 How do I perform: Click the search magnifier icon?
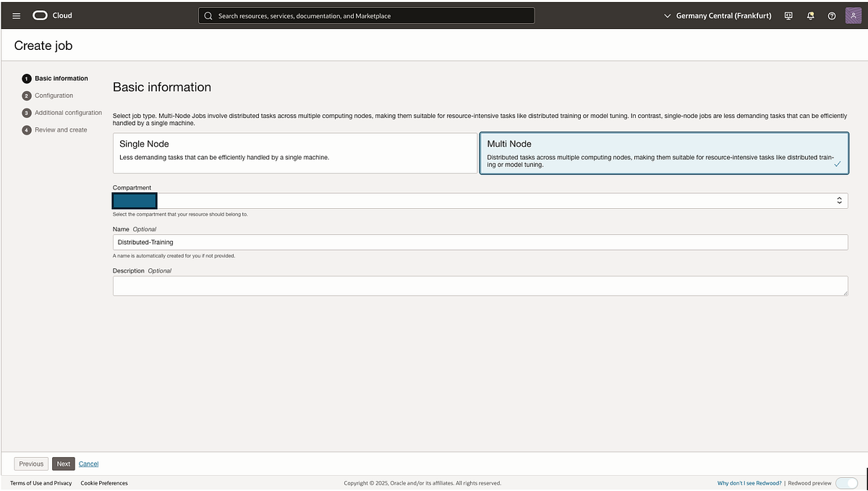click(208, 15)
